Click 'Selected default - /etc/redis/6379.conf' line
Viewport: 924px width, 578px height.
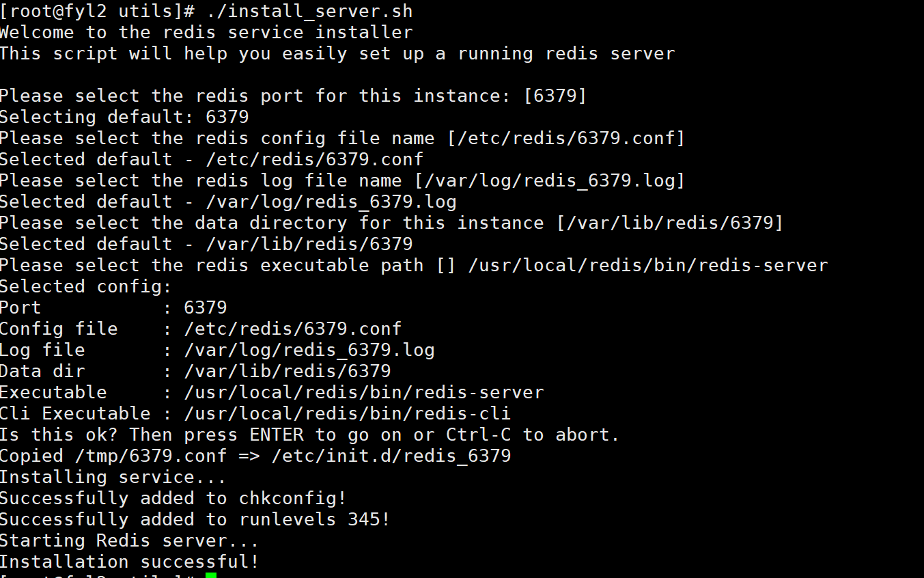[212, 159]
